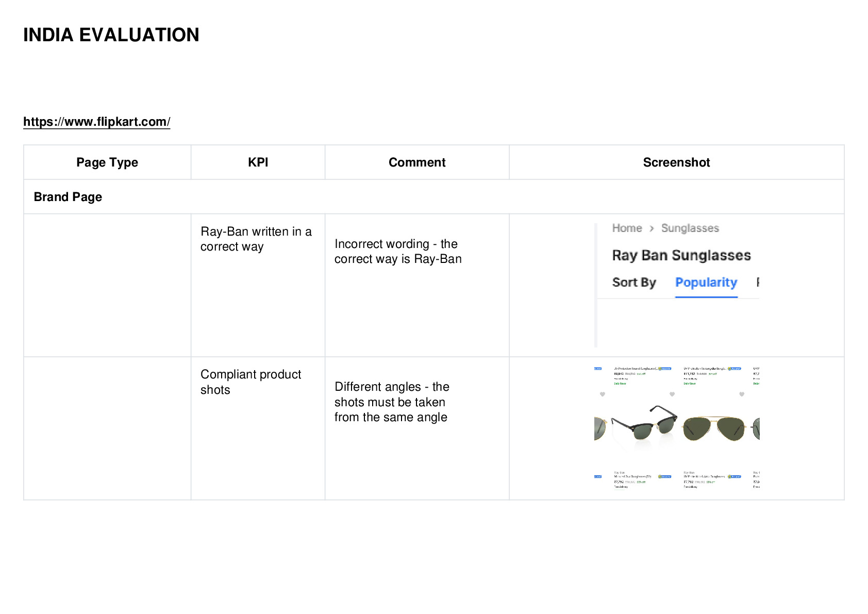
Task: Click Home breadcrumb in the screenshot
Action: [x=627, y=228]
